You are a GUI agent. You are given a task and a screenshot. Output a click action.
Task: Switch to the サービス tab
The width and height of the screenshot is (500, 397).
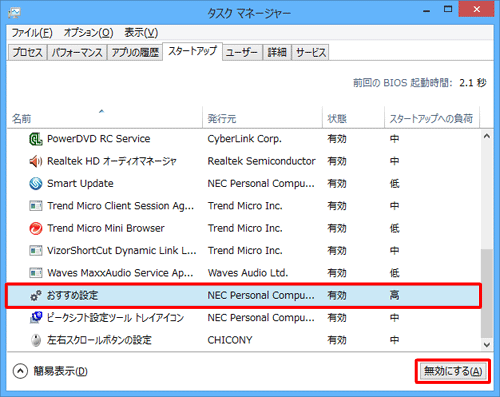point(311,52)
